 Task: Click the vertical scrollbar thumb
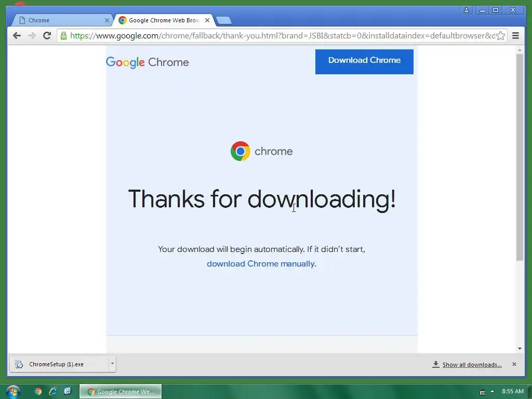tap(520, 157)
